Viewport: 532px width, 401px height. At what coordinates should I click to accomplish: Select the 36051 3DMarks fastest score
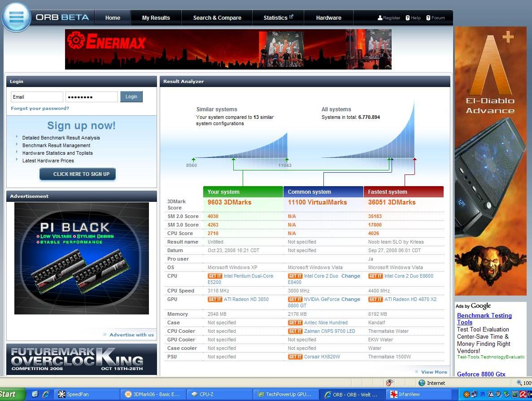pyautogui.click(x=392, y=202)
